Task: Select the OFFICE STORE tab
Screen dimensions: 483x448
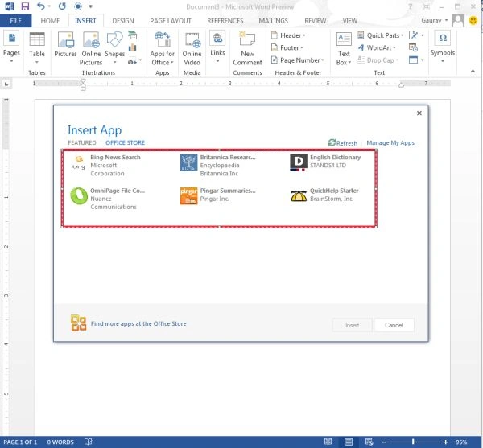Action: click(x=125, y=143)
